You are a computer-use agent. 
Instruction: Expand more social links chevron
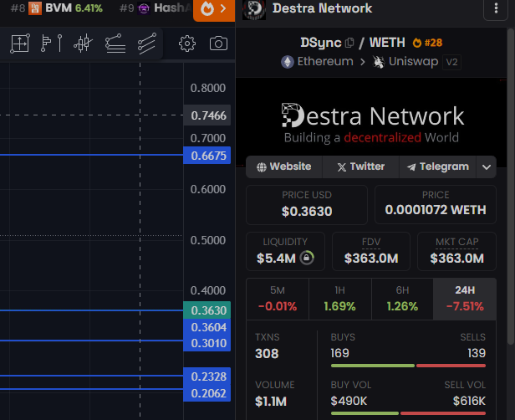click(x=487, y=167)
